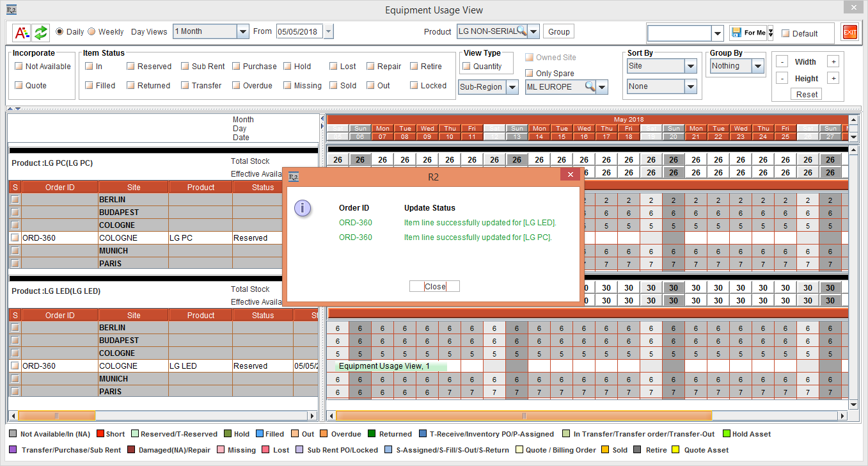868x466 pixels.
Task: Click the info icon in the R2 dialog
Action: click(x=303, y=209)
